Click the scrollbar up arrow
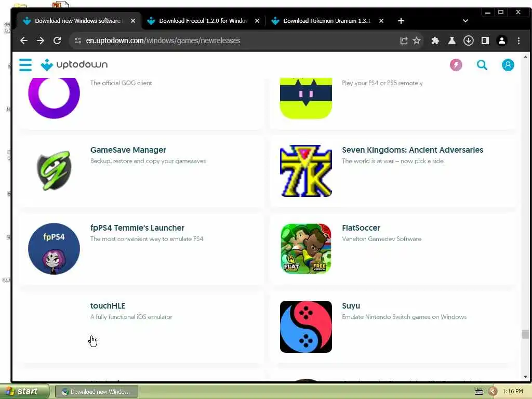The height and width of the screenshot is (399, 532). (525, 57)
